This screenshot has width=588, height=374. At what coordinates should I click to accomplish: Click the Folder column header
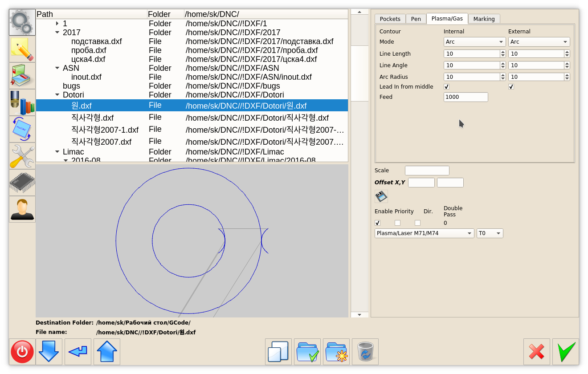click(x=166, y=14)
